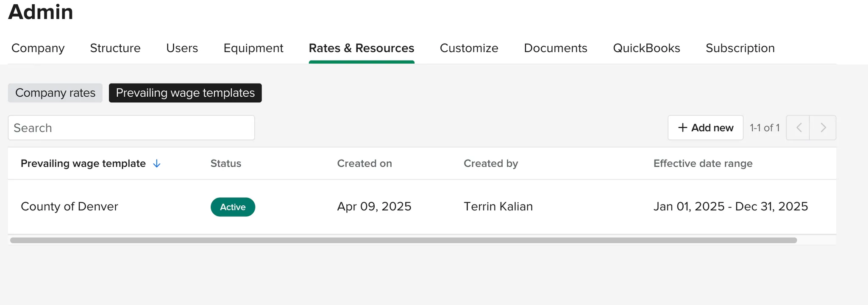
Task: Open the County of Denver template
Action: click(x=70, y=207)
